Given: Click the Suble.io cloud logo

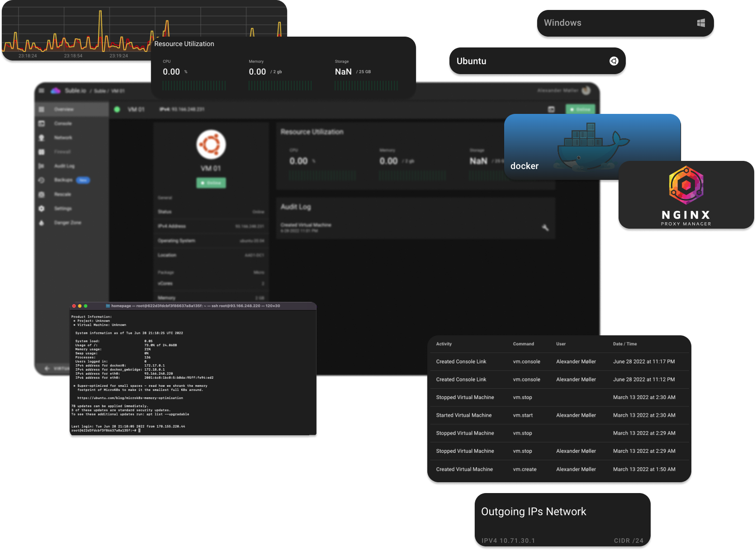Looking at the screenshot, I should click(x=55, y=91).
